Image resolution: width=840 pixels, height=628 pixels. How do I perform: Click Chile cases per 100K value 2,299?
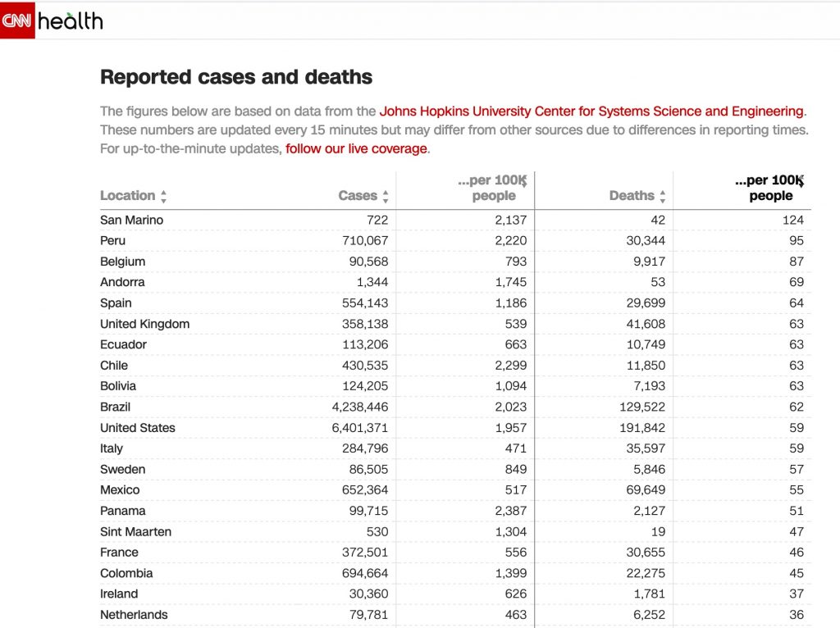[x=511, y=366]
